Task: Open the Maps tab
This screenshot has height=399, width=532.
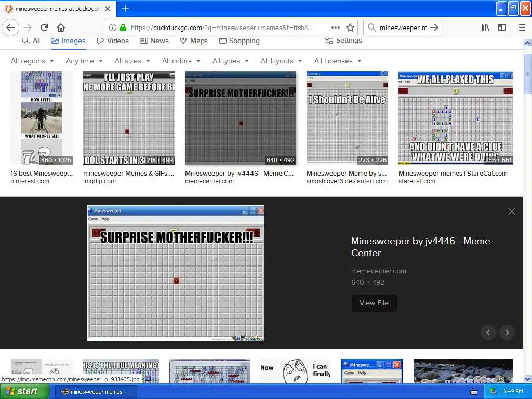Action: tap(194, 41)
